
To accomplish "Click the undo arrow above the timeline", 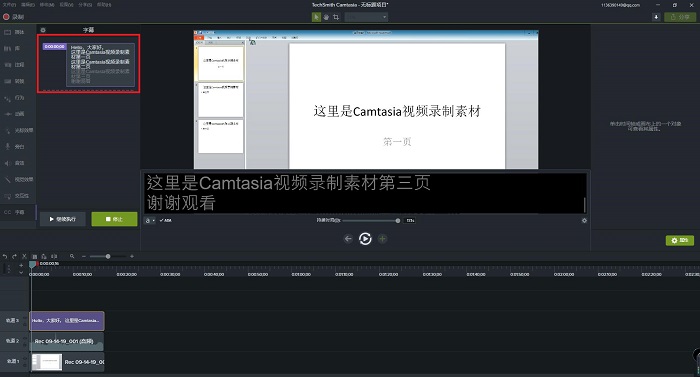I will tap(5, 256).
